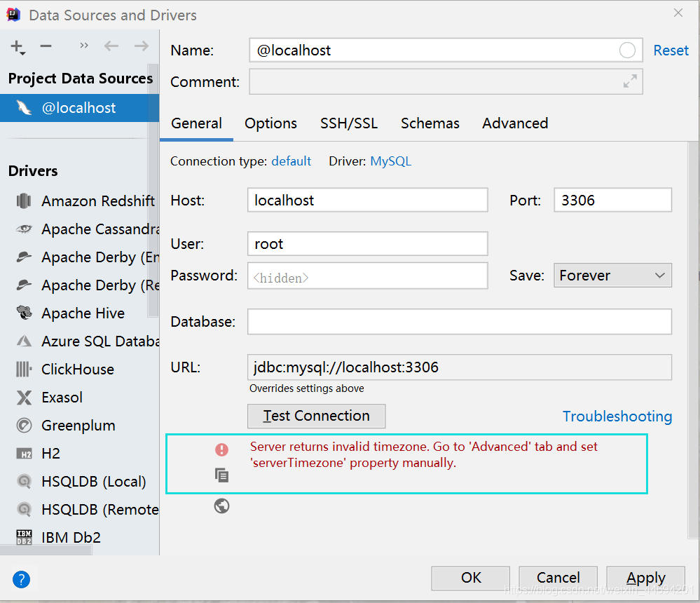Open the password Save duration dropdown

tap(612, 275)
